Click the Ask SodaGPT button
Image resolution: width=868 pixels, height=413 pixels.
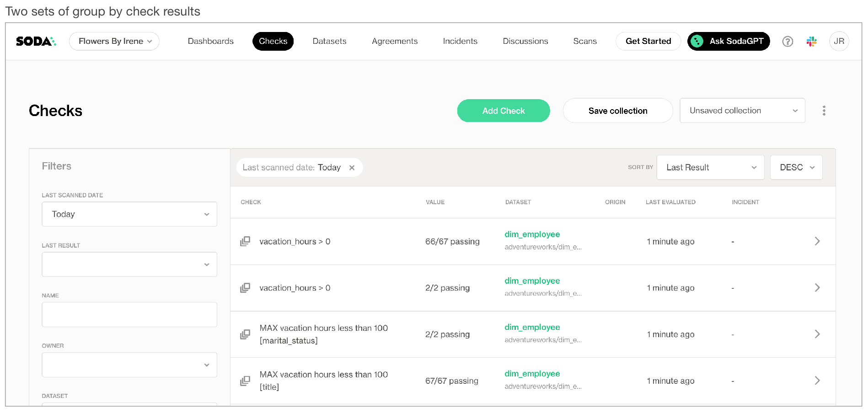click(x=728, y=41)
